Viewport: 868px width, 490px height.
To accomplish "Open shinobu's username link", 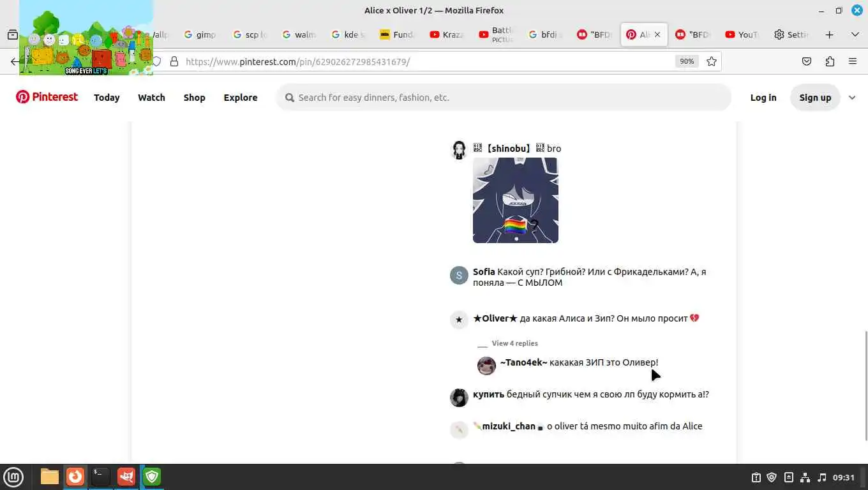I will pyautogui.click(x=509, y=149).
